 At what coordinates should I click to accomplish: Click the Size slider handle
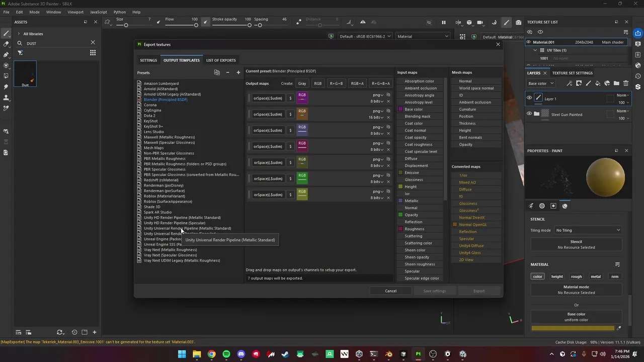126,25
